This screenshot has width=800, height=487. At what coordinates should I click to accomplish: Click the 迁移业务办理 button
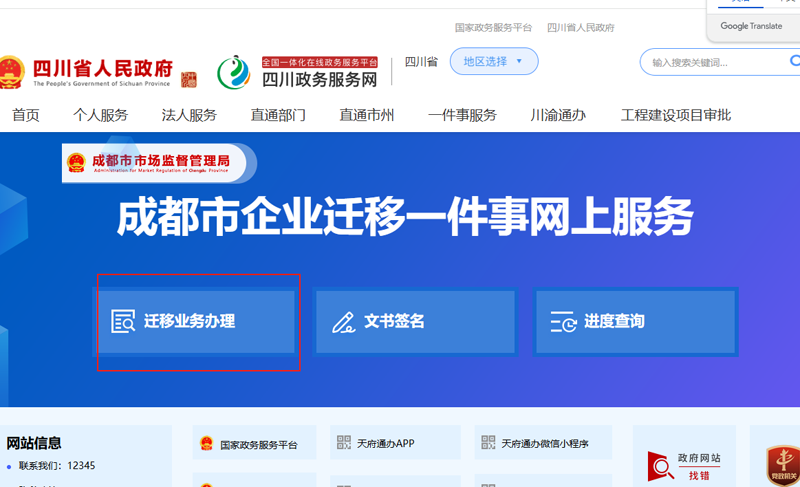coord(196,322)
